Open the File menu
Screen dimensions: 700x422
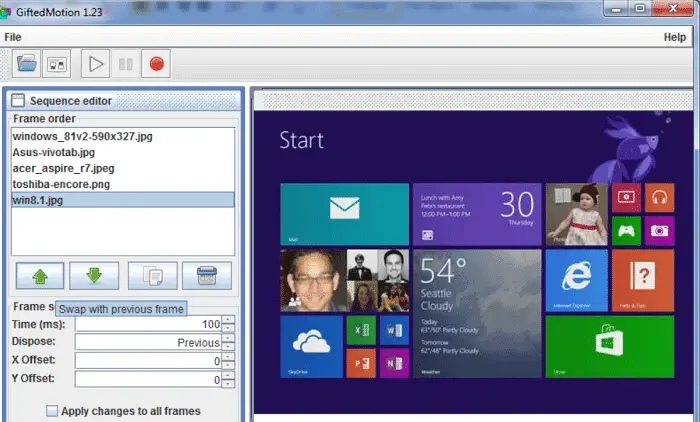(12, 37)
